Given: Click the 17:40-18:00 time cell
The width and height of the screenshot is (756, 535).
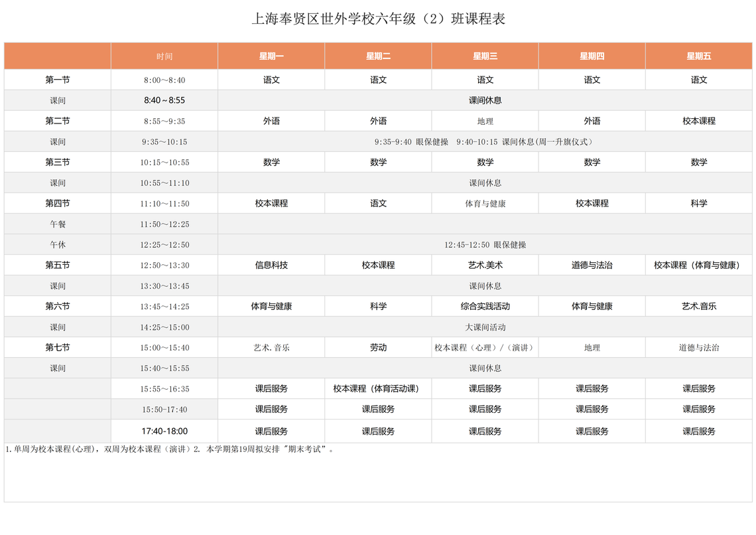Looking at the screenshot, I should (164, 431).
